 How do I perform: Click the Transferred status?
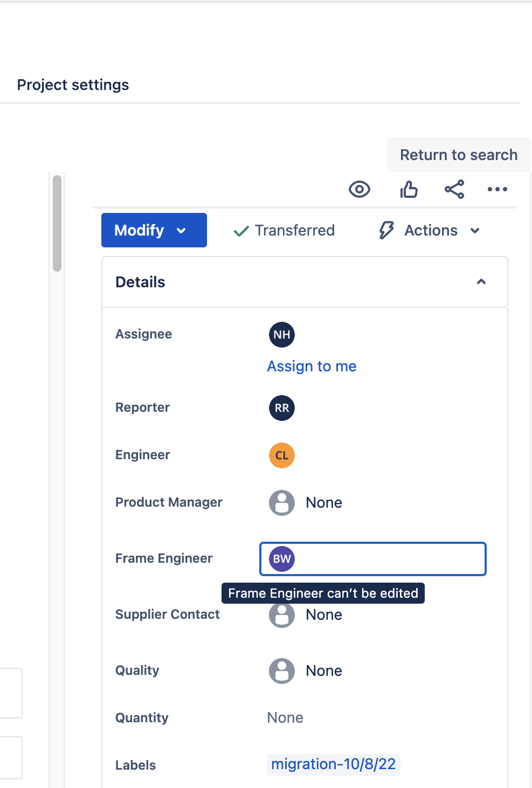coord(284,230)
